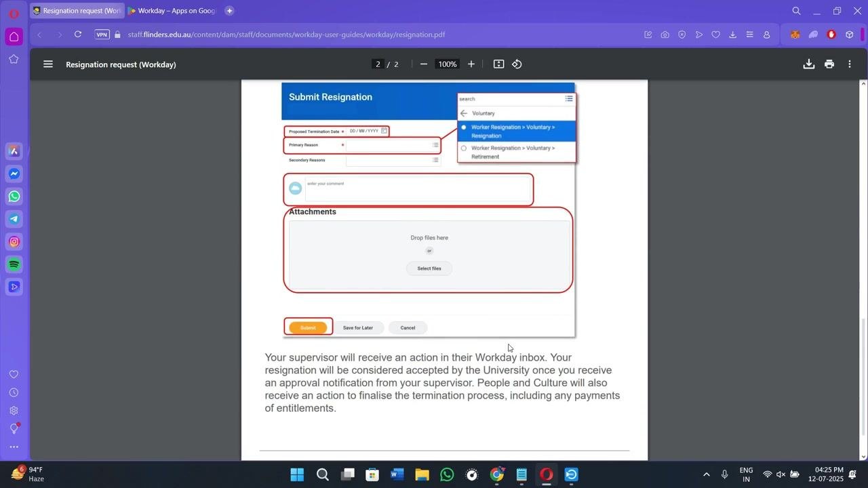Zoom in the PDF with plus button
The width and height of the screenshot is (868, 488).
pyautogui.click(x=471, y=64)
